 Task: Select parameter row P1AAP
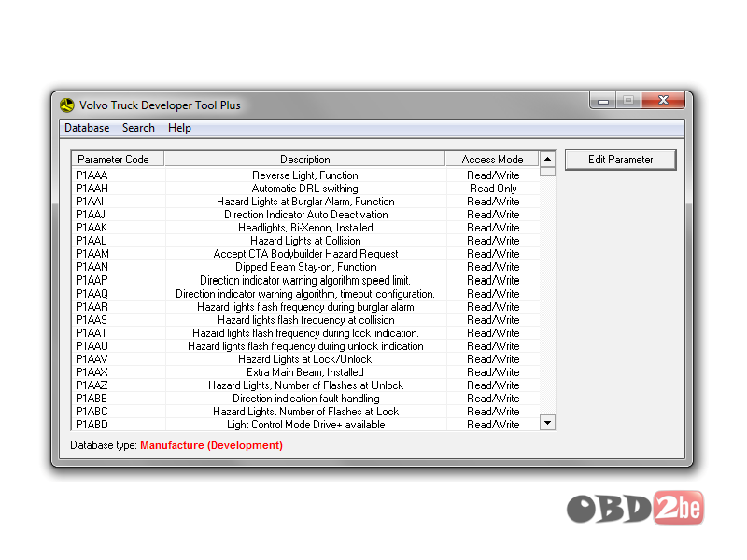click(305, 281)
